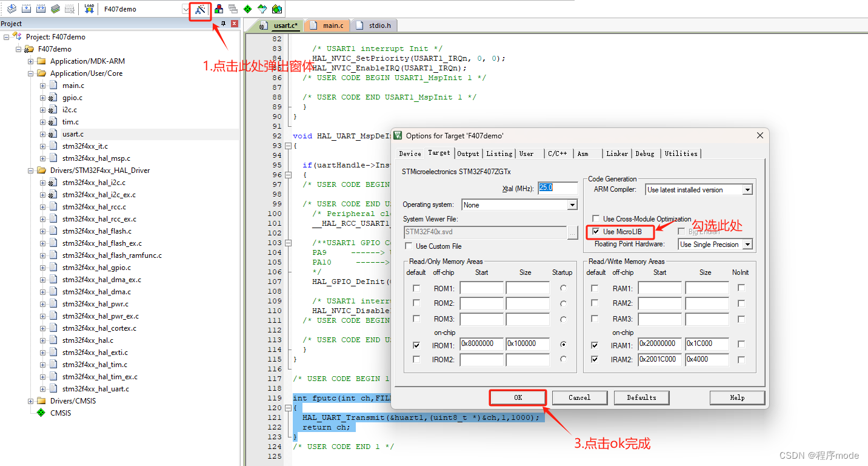868x466 pixels.
Task: Click the Options dialog title bar icon
Action: tap(398, 135)
